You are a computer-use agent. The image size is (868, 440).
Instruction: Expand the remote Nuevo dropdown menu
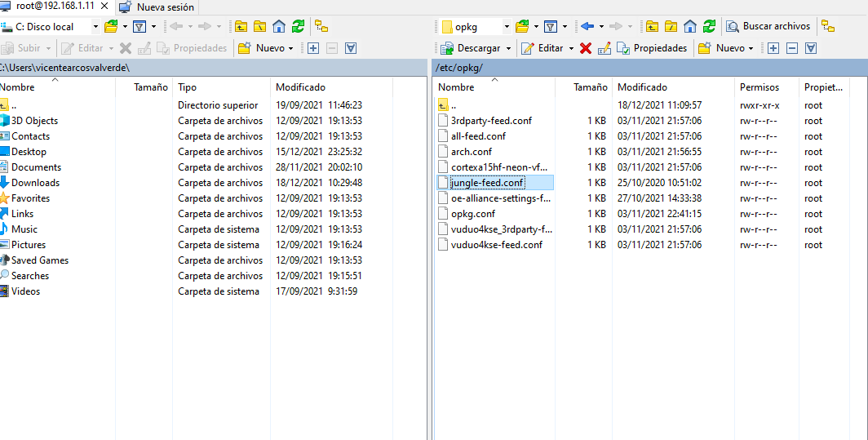pos(751,48)
